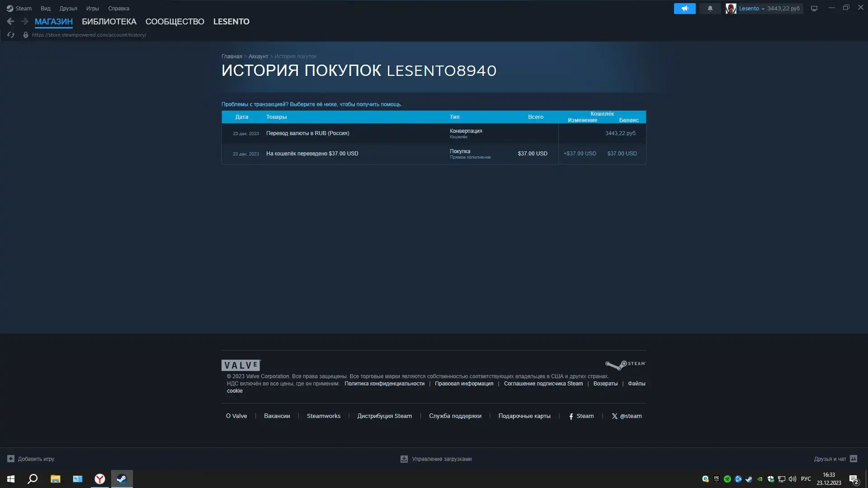Open Friends and chat icon
868x488 pixels.
point(854,459)
